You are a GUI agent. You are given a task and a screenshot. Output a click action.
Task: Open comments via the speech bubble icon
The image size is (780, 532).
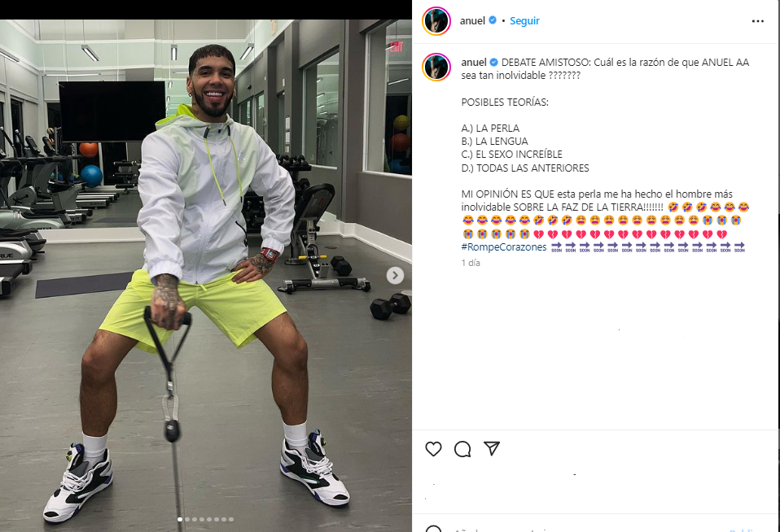[462, 449]
